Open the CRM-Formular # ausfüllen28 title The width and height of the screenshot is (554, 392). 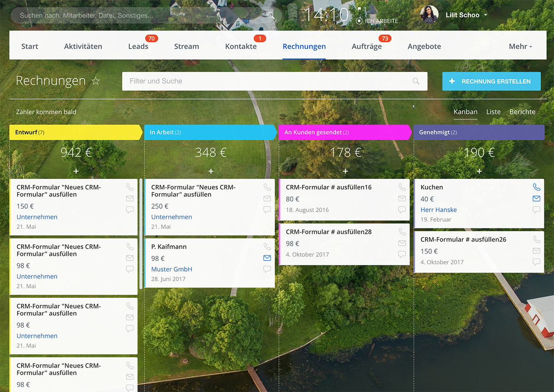tap(329, 232)
